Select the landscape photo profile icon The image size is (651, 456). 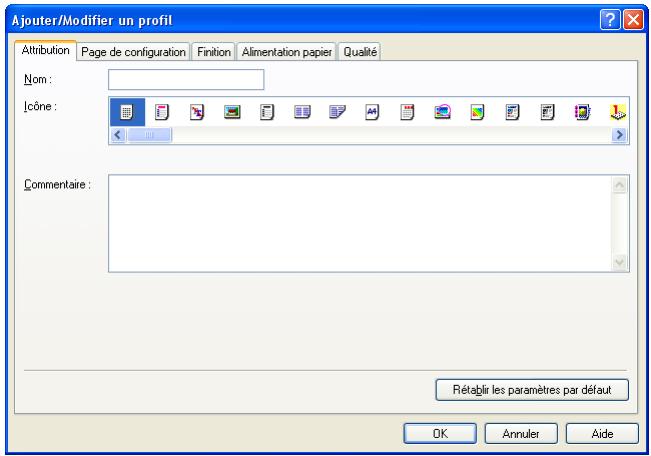232,112
